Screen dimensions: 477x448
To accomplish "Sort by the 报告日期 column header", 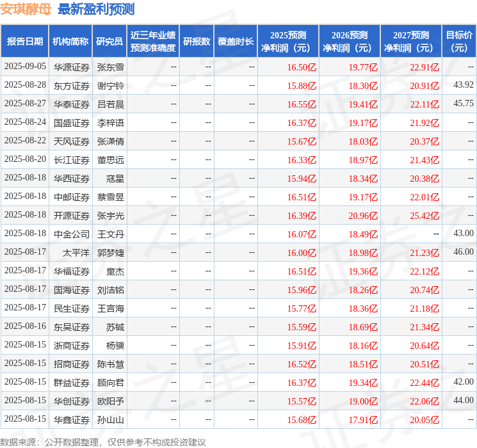I will (25, 42).
